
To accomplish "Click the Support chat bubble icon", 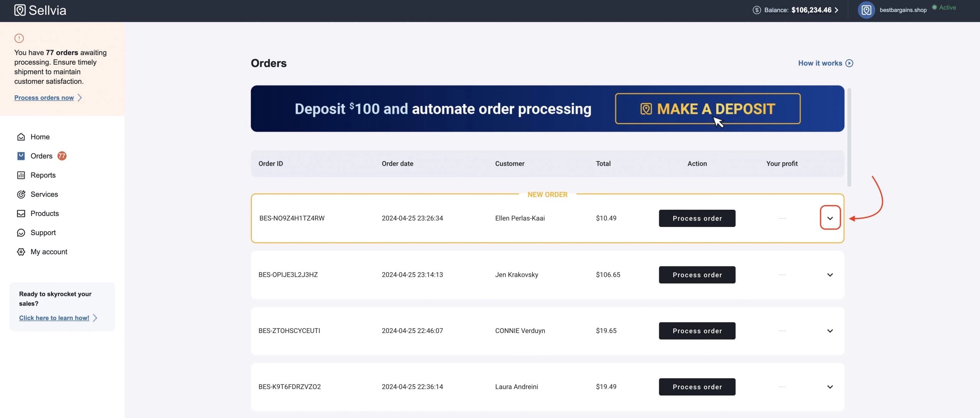I will 21,232.
